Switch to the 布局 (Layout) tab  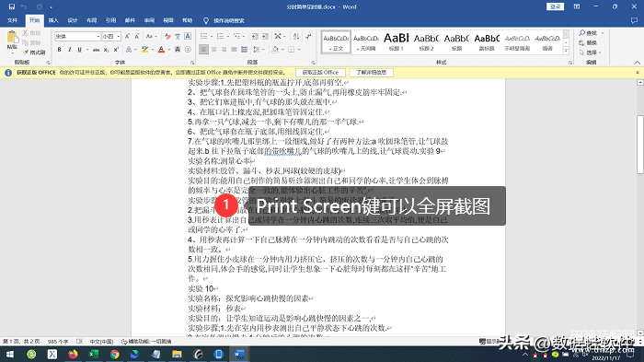92,20
